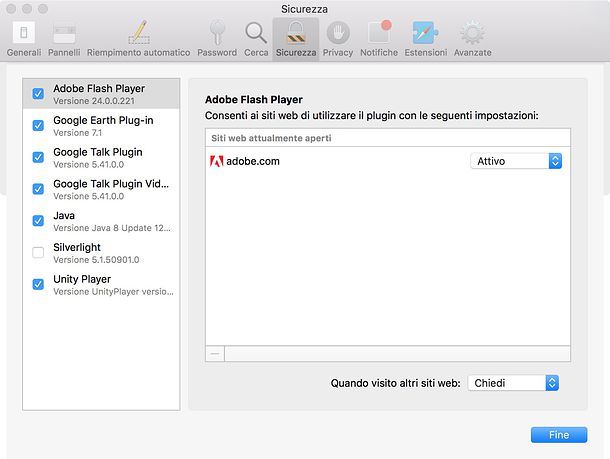610x459 pixels.
Task: Uncheck Google Talk Plugin Vid... checkbox
Action: [38, 189]
